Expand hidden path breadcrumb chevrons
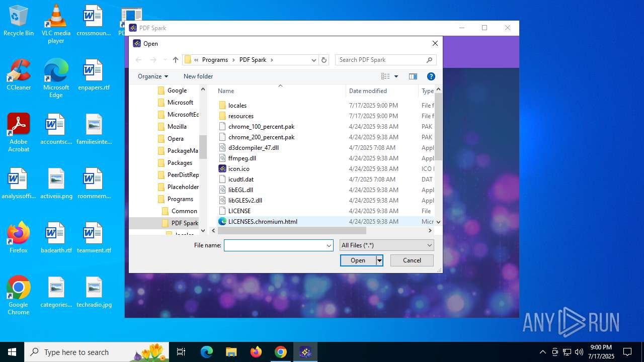The height and width of the screenshot is (362, 644). point(196,60)
